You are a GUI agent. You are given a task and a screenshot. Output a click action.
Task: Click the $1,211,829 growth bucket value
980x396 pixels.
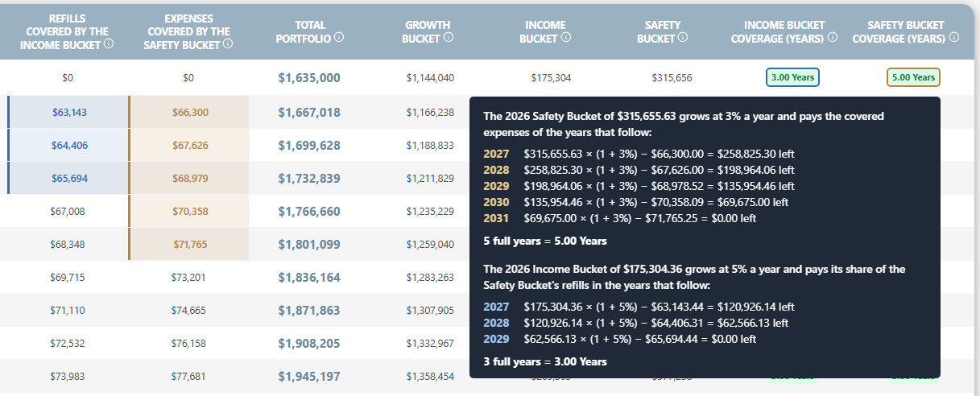[x=430, y=178]
